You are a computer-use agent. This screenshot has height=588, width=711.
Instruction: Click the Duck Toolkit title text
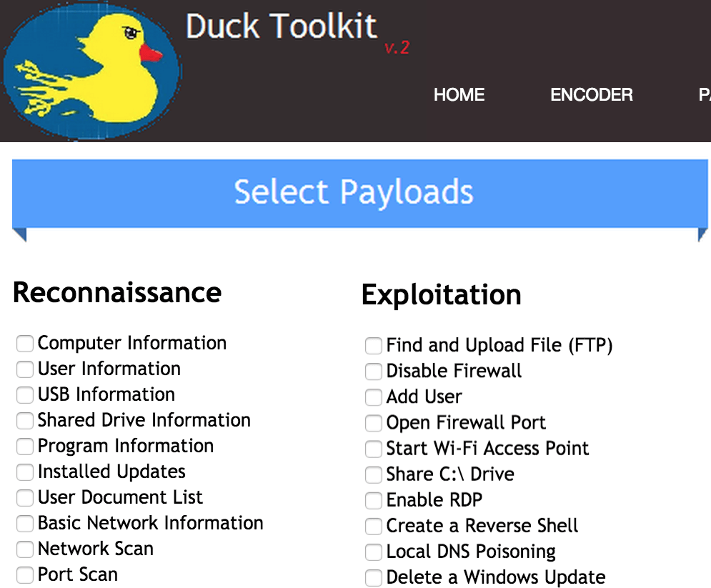(x=281, y=27)
